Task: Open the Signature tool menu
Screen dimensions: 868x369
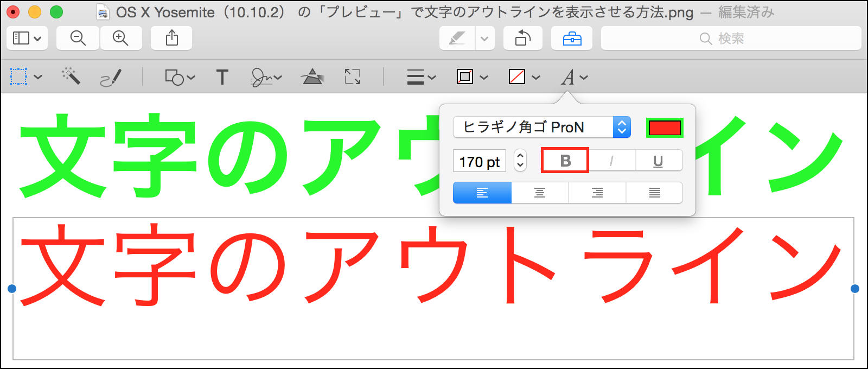Action: click(266, 77)
